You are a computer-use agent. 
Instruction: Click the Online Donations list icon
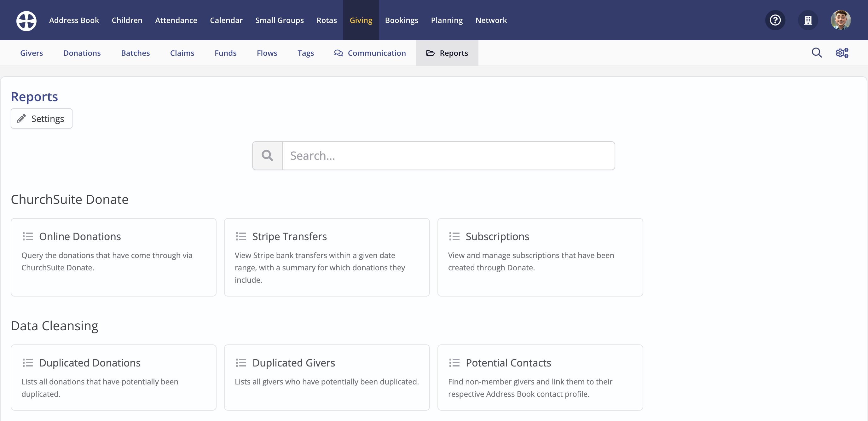point(28,236)
